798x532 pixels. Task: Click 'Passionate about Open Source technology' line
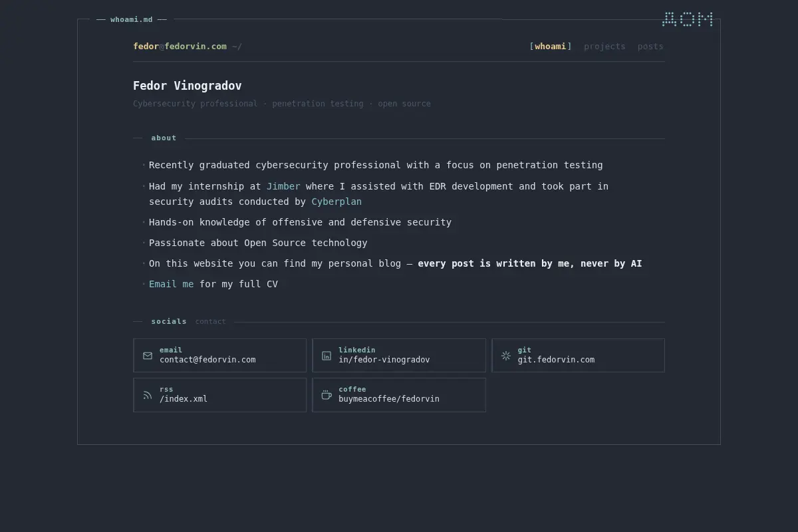[258, 243]
